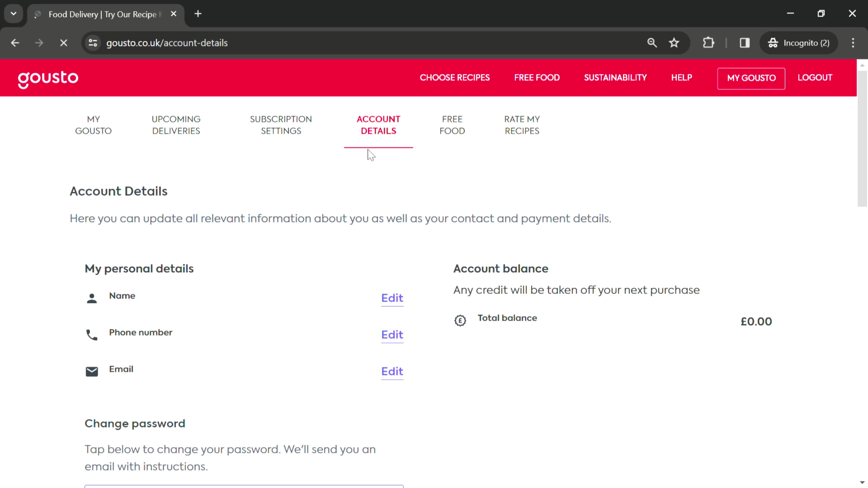Go back to previous page
Image resolution: width=868 pixels, height=488 pixels.
[x=15, y=43]
